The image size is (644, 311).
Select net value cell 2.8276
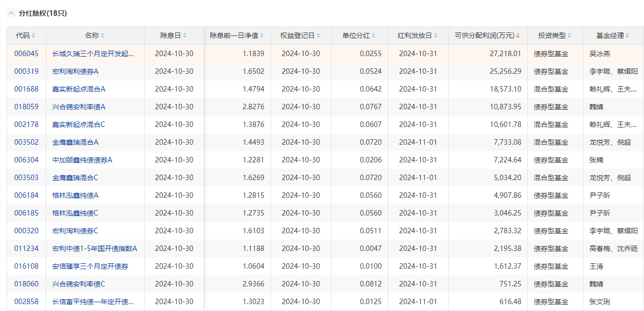[x=253, y=107]
